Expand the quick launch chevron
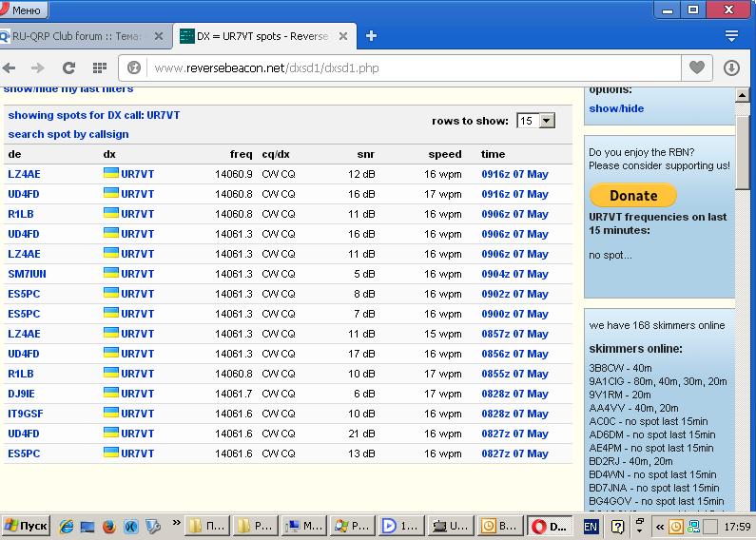756x540 pixels. pyautogui.click(x=177, y=522)
